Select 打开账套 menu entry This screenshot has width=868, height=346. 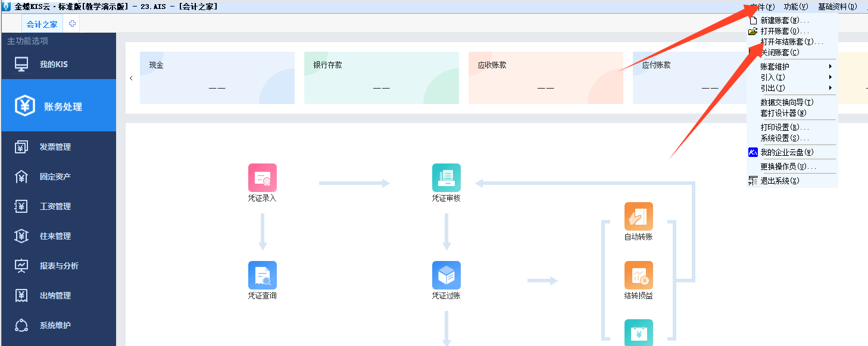click(784, 31)
